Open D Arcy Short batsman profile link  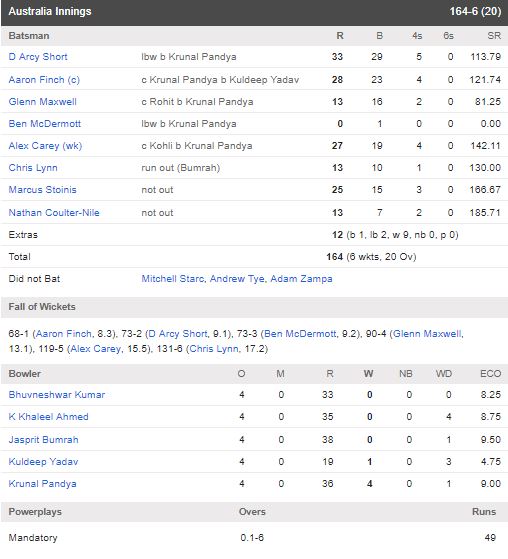point(38,57)
